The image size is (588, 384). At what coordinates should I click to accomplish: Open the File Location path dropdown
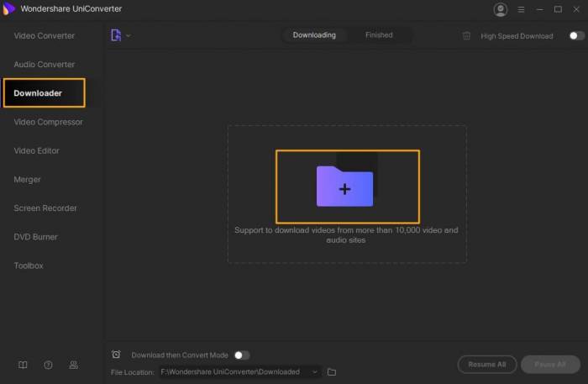click(314, 371)
